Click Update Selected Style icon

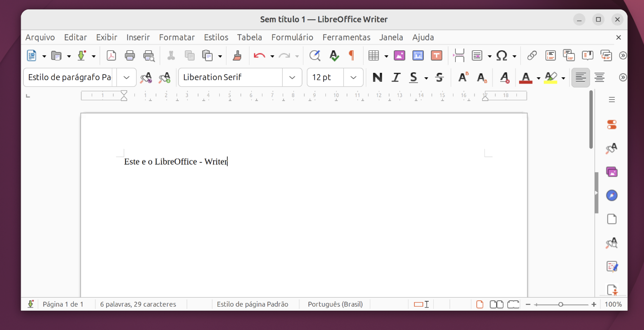[146, 78]
